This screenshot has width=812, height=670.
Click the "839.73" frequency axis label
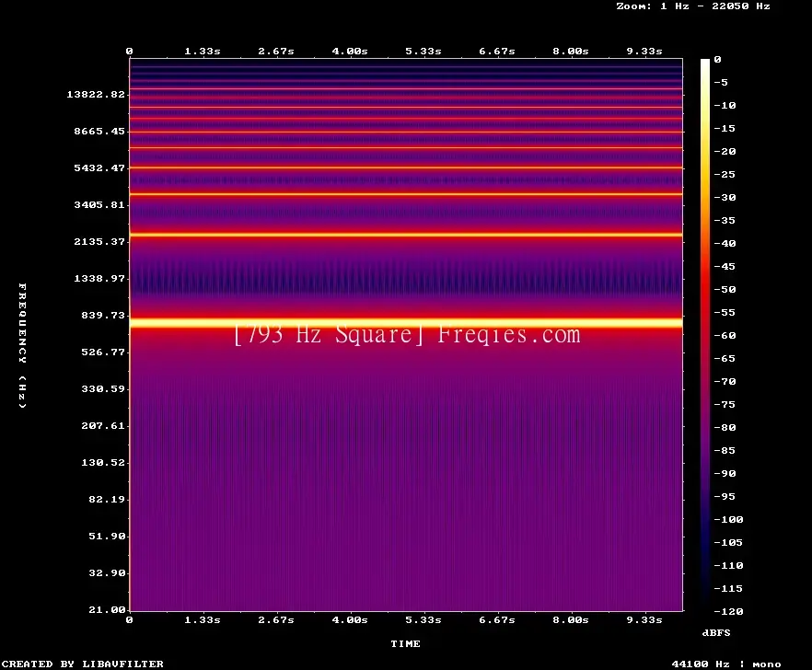tap(103, 315)
